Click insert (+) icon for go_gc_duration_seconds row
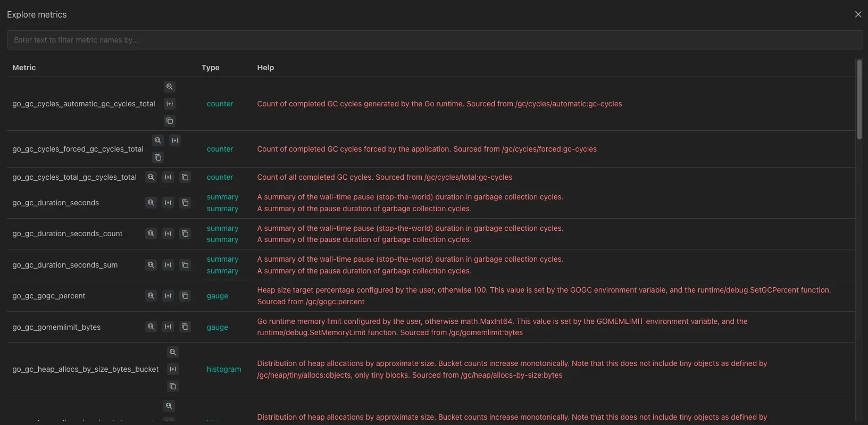Viewport: 868px width, 425px height. (168, 203)
